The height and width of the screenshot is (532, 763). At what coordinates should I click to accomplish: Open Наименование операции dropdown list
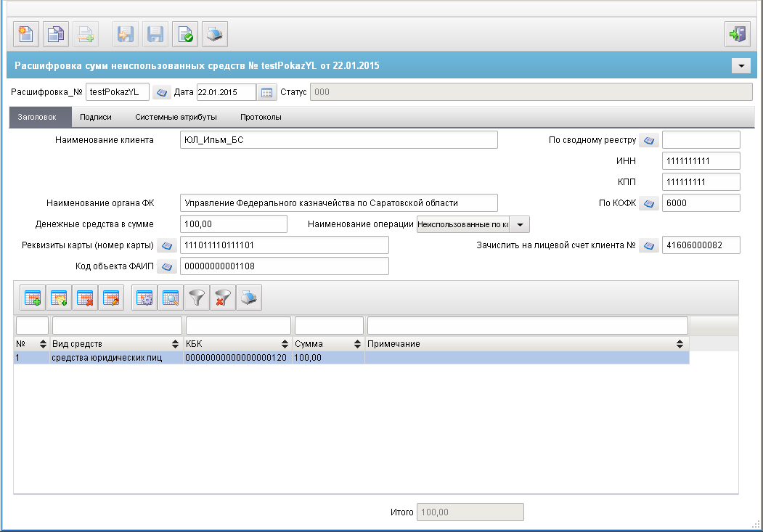[520, 224]
